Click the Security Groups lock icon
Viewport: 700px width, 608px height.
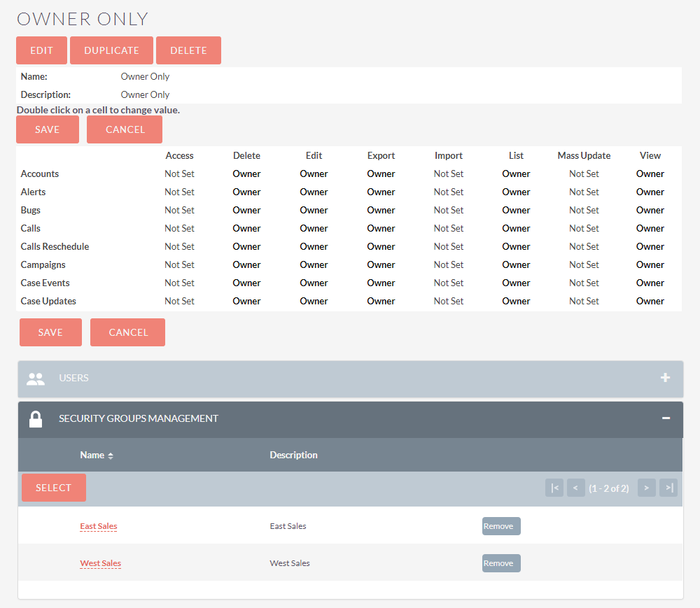(x=35, y=419)
